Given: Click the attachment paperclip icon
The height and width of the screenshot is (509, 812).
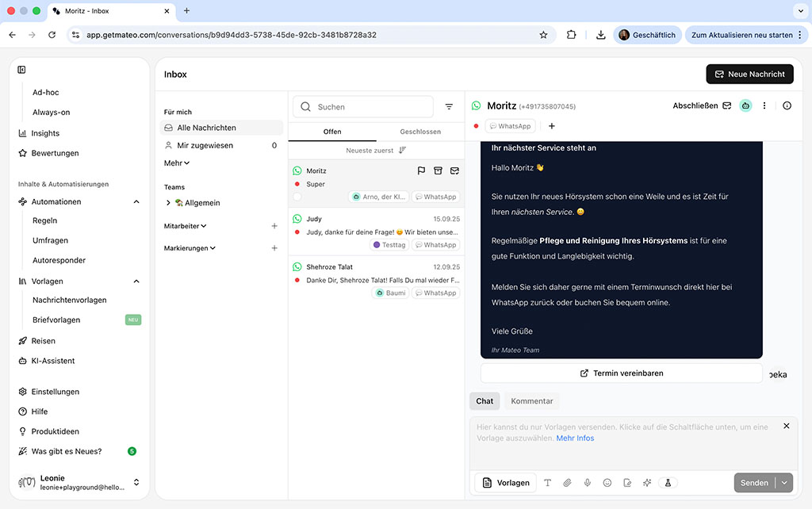Looking at the screenshot, I should [x=568, y=483].
